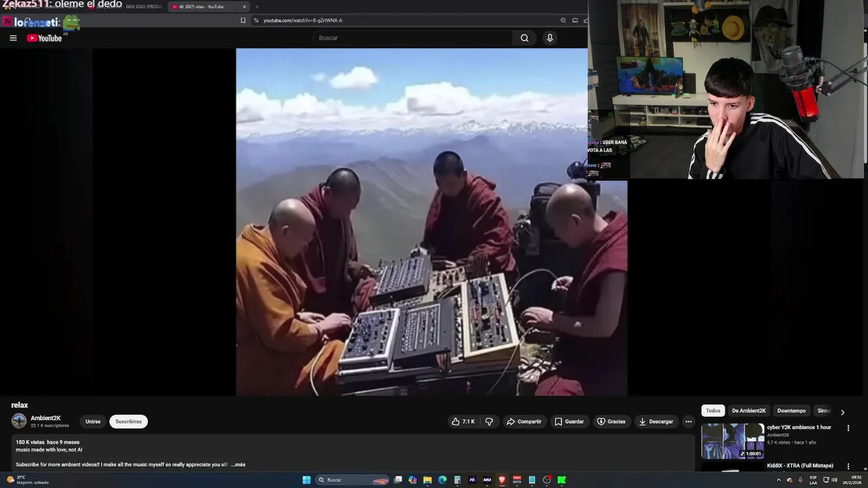Open clock and date 09:52
Viewport: 868px width, 488px height.
[852, 480]
